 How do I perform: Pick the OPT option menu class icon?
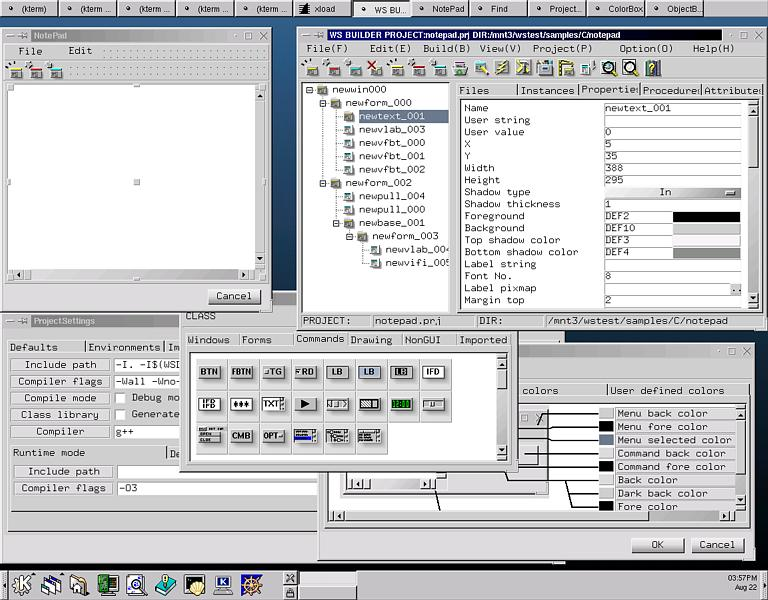pyautogui.click(x=273, y=435)
